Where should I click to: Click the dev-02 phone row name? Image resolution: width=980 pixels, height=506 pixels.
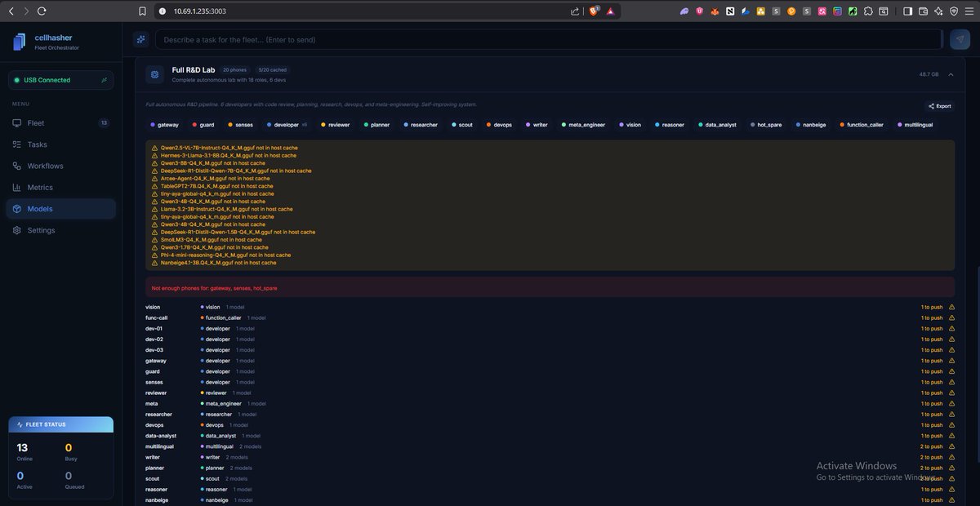click(154, 339)
